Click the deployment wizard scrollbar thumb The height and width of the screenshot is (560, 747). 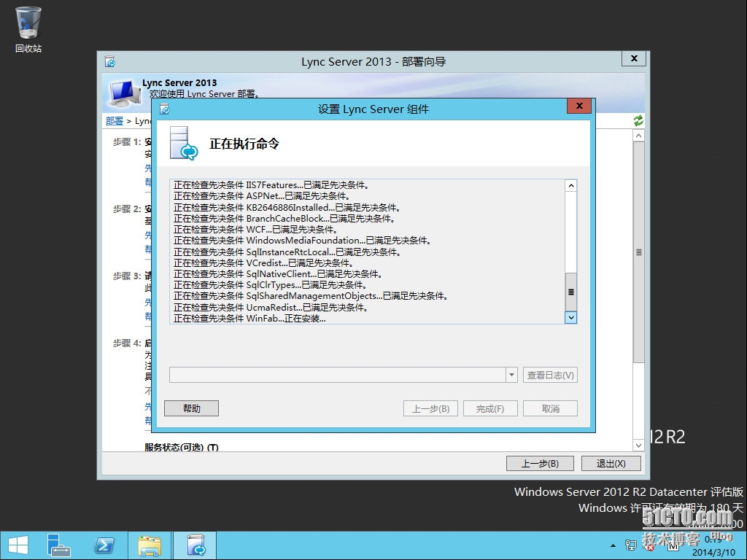[639, 252]
